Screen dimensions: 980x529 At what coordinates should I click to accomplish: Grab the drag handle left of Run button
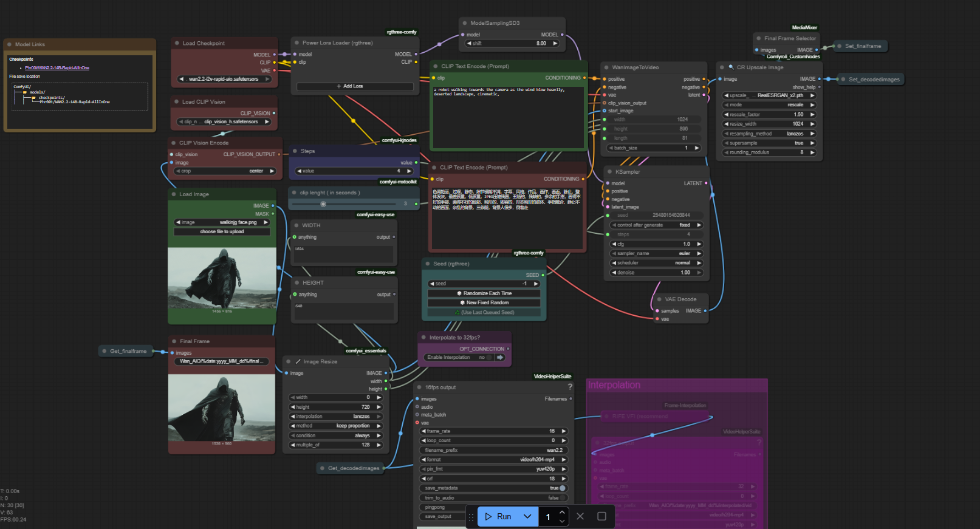(x=471, y=517)
